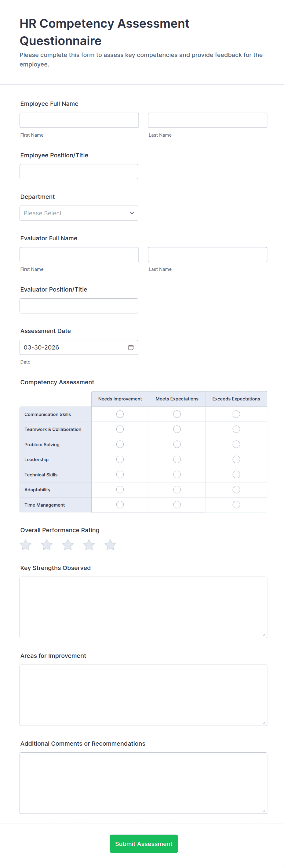The image size is (284, 868).
Task: Click the Employee Position/Title text box
Action: [x=79, y=171]
